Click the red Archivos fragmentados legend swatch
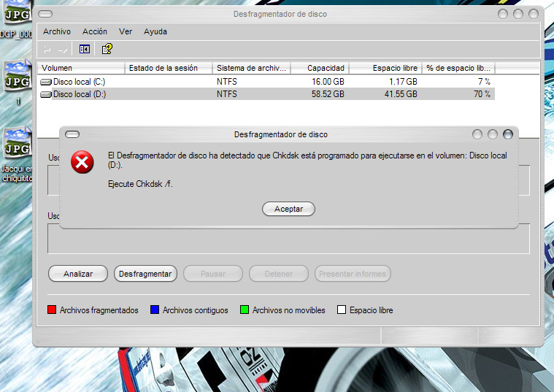 pos(52,310)
